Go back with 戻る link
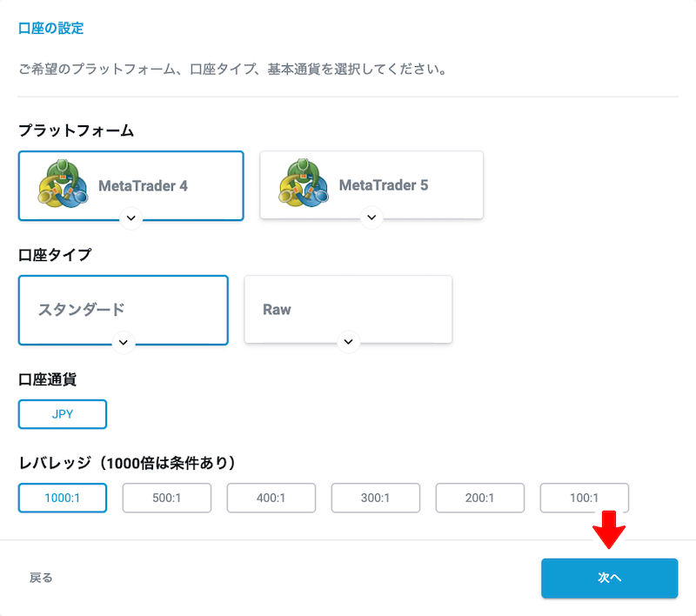Viewport: 696px width, 616px height. point(41,578)
